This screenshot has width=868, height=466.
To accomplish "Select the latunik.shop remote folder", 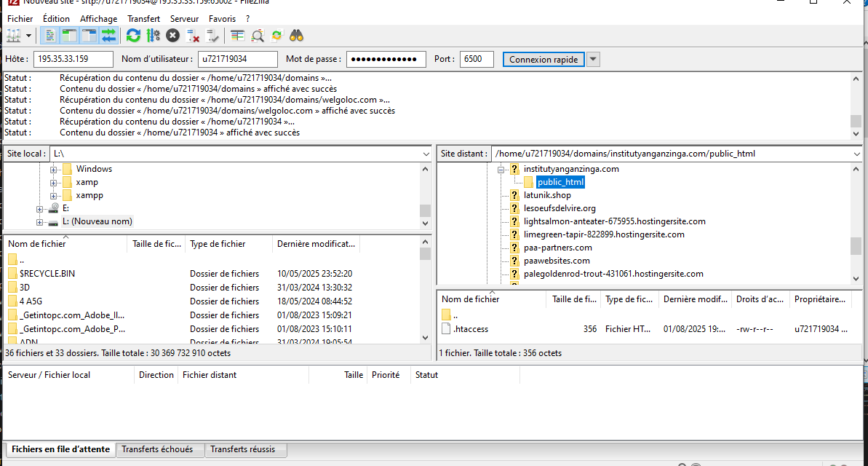I will (547, 195).
